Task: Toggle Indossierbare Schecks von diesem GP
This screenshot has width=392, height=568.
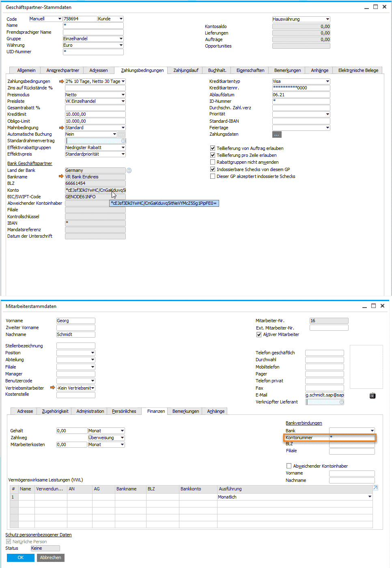Action: (x=212, y=169)
